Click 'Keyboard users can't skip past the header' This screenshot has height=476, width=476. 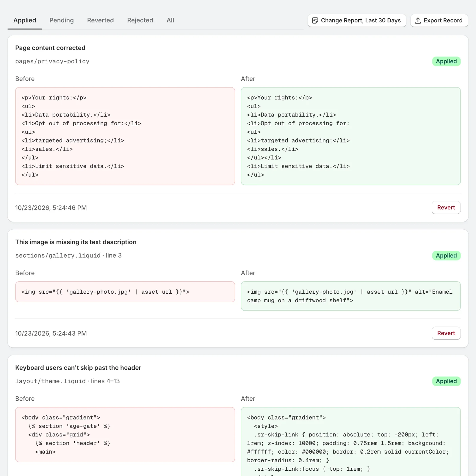(x=78, y=368)
